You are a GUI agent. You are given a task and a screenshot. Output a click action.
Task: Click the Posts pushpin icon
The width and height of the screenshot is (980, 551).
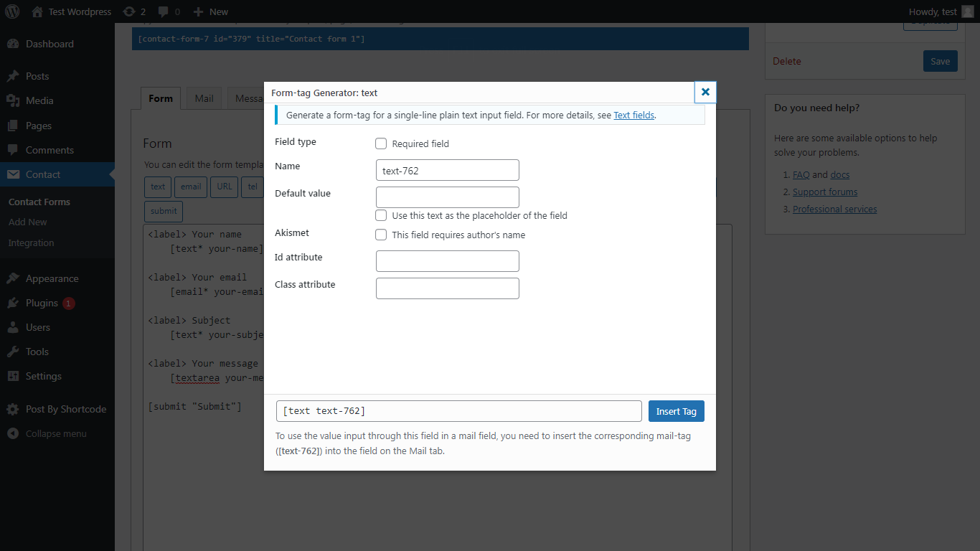point(13,76)
